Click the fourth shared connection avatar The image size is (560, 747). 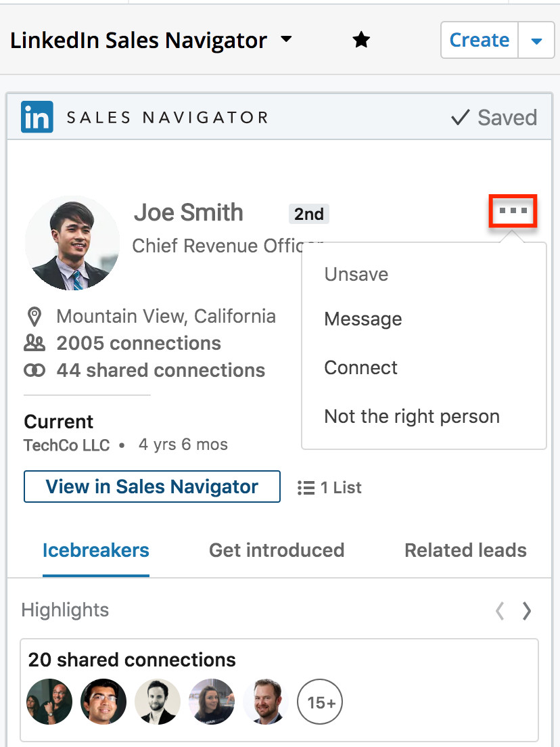(212, 702)
